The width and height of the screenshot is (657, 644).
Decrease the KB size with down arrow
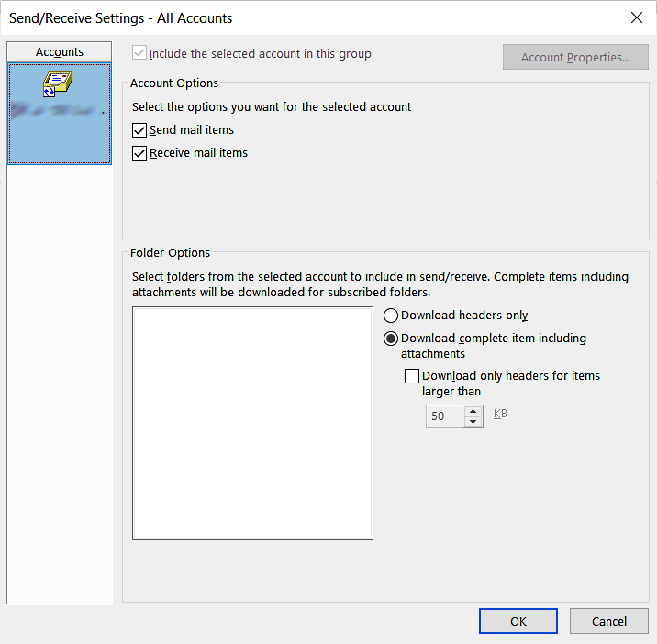click(x=473, y=422)
